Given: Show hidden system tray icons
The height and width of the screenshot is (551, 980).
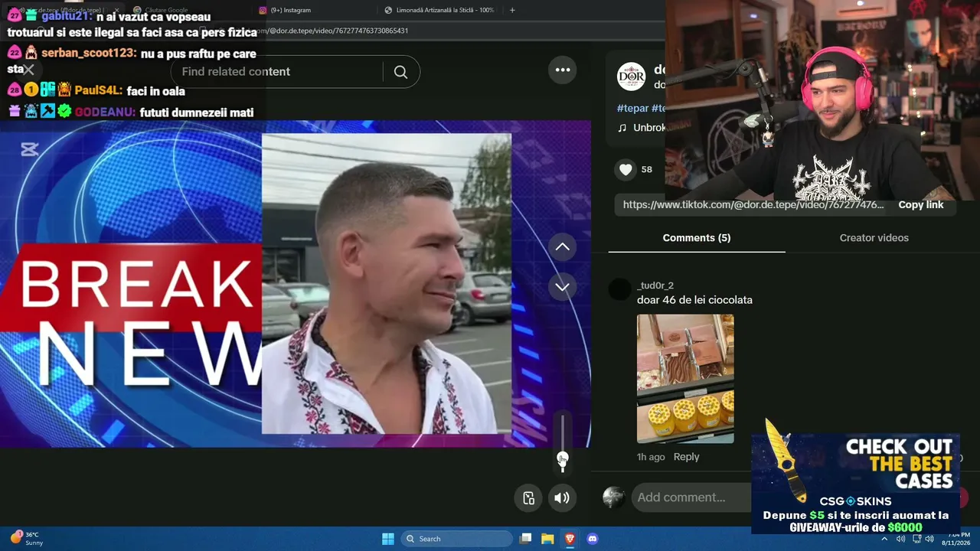Looking at the screenshot, I should pyautogui.click(x=884, y=539).
